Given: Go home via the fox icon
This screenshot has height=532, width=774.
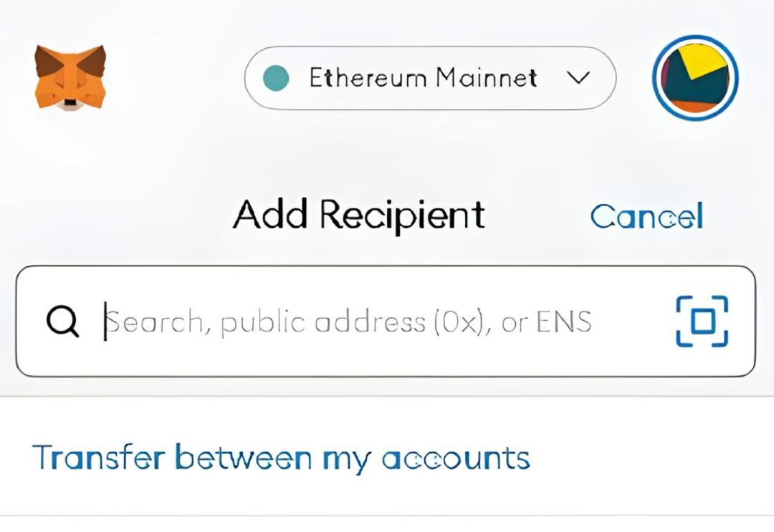Looking at the screenshot, I should tap(70, 77).
